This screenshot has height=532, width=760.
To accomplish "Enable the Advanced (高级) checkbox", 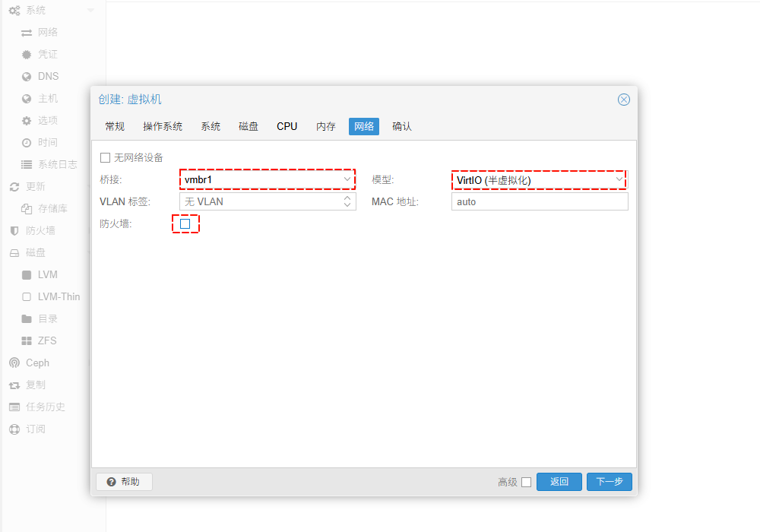I will 526,482.
